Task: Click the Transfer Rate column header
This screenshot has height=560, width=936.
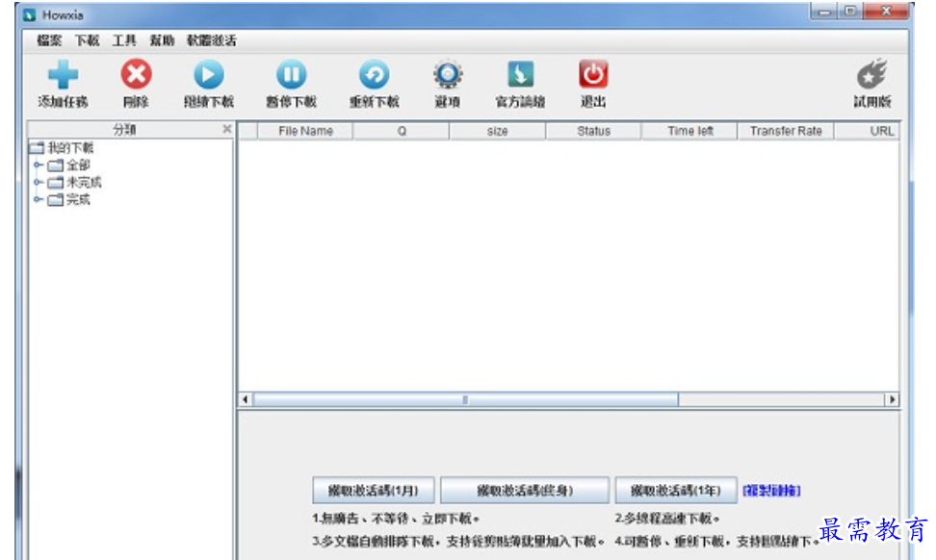Action: (786, 131)
